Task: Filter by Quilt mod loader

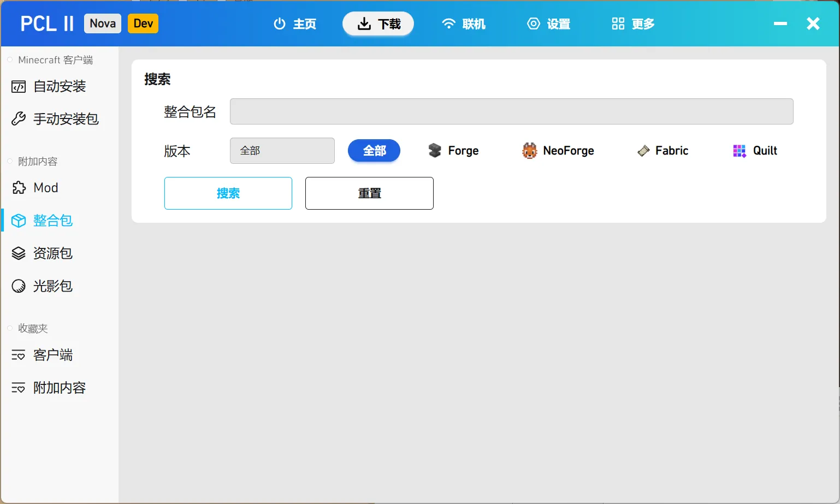Action: click(755, 151)
